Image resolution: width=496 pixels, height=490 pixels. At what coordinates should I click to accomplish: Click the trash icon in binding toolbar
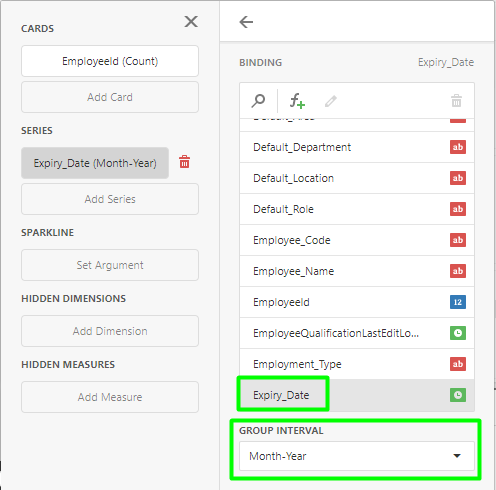point(456,101)
